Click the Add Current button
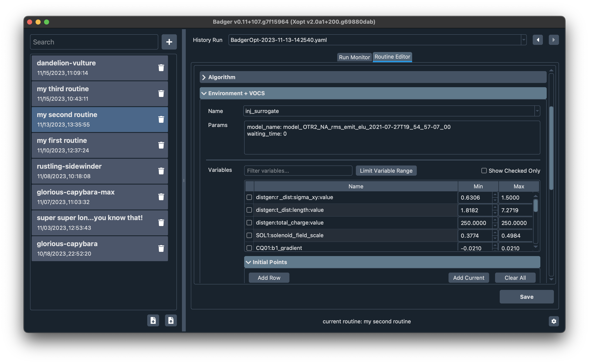589x364 pixels. [468, 278]
